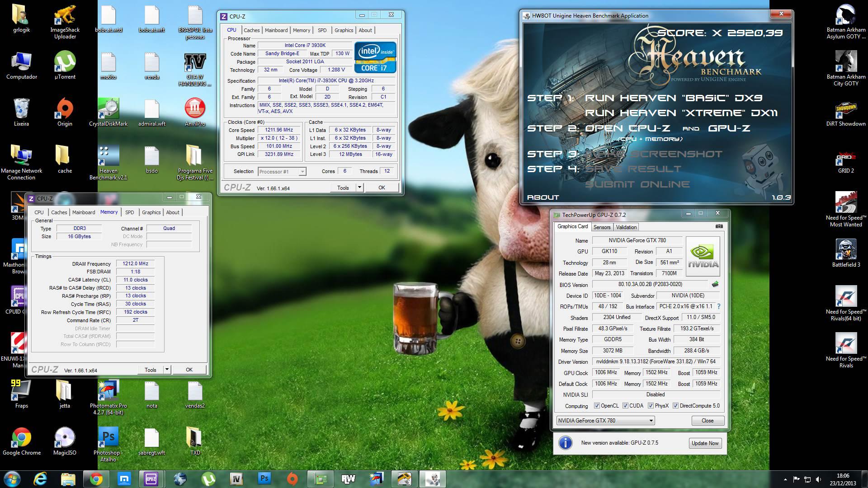Screen dimensions: 868x488
Task: Open Photoshop - Atalho desktop shortcut
Action: coord(108,444)
